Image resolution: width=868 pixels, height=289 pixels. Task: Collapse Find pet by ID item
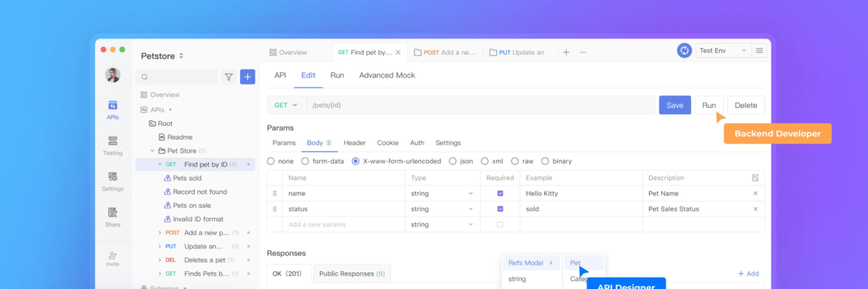(160, 164)
